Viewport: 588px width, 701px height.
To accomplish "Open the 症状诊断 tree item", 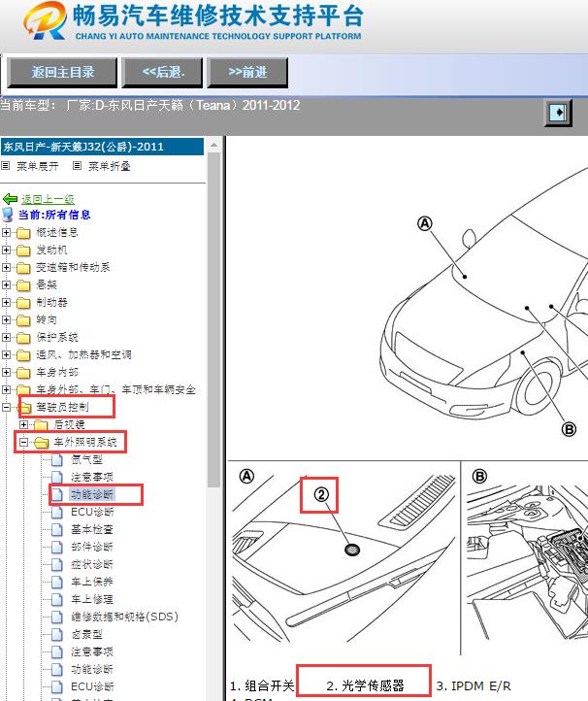I will (92, 565).
